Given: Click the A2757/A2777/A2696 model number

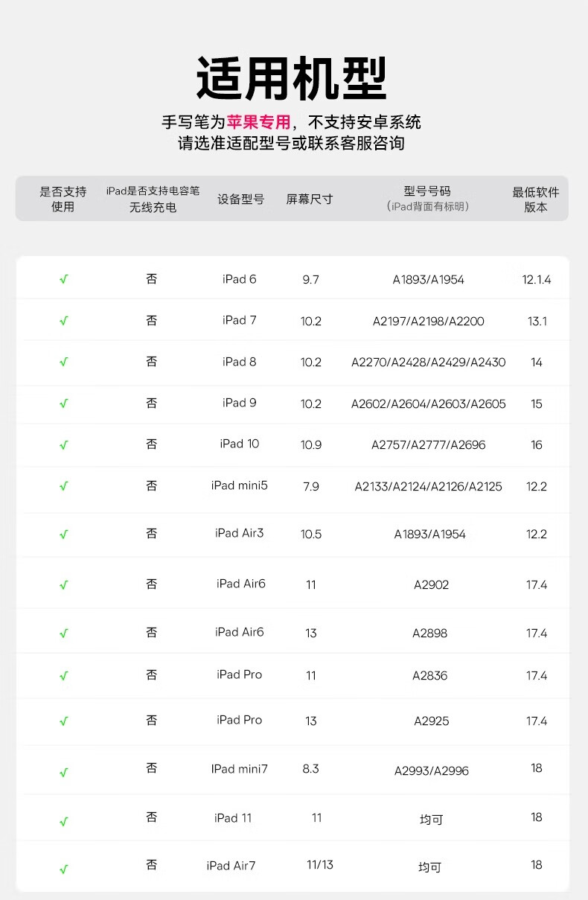Looking at the screenshot, I should [429, 445].
